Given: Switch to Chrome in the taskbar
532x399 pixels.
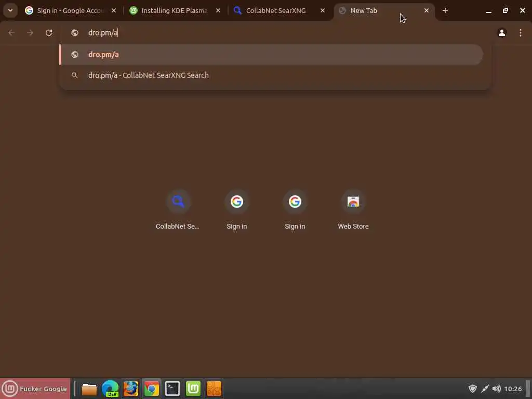Looking at the screenshot, I should point(152,389).
